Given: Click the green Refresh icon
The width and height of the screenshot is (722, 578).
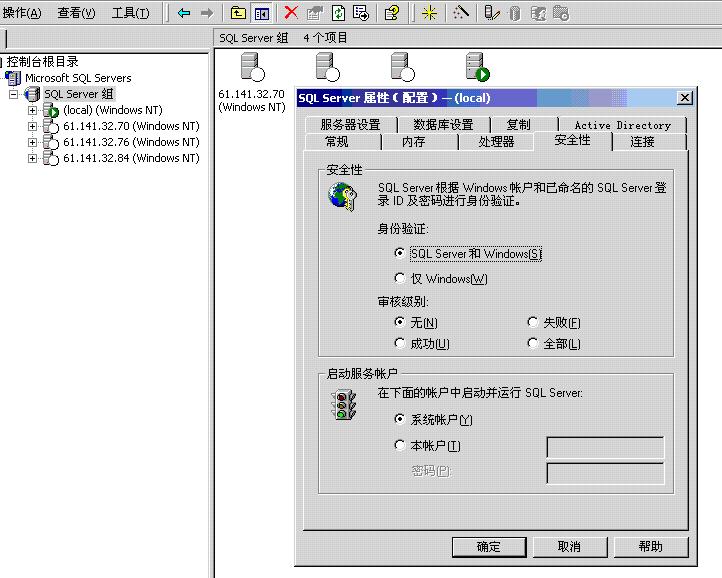Looking at the screenshot, I should pos(338,13).
